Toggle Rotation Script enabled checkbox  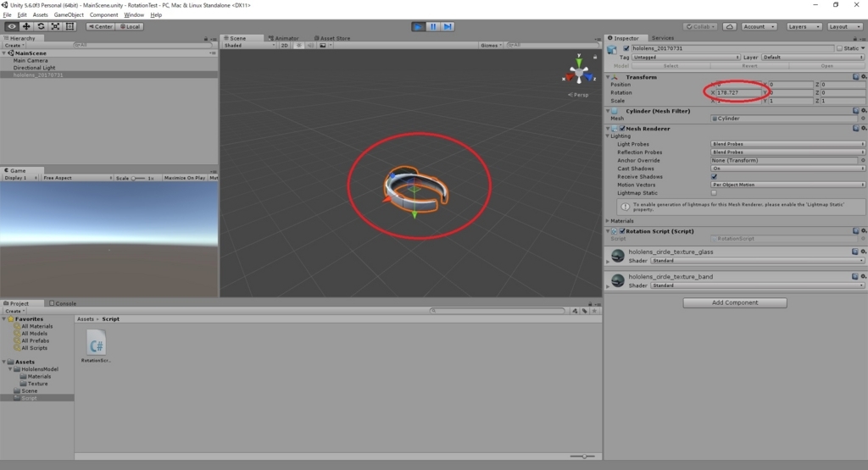tap(622, 231)
